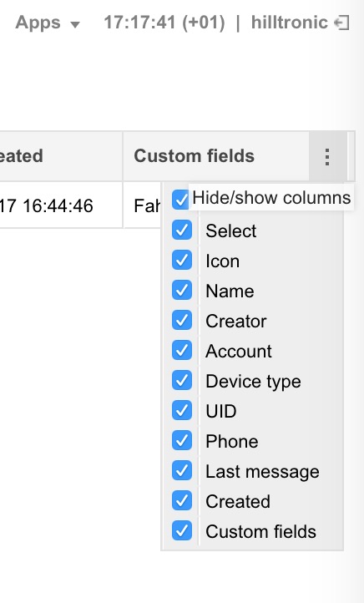Viewport: 364px width, 603px height.
Task: Uncheck the UID column checkbox
Action: coord(182,410)
